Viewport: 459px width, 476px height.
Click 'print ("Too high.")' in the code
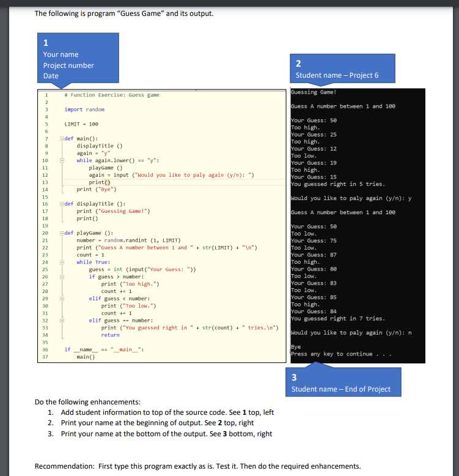(130, 284)
